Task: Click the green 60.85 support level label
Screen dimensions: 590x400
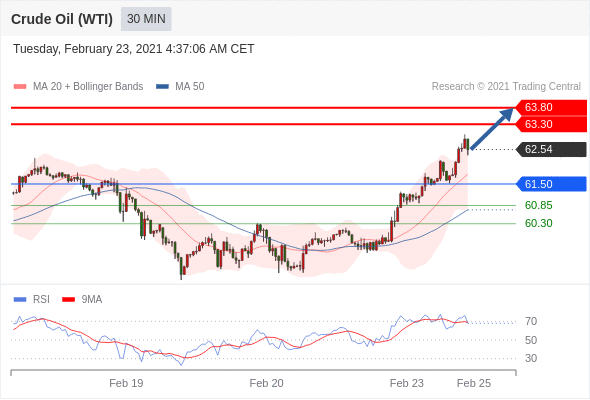Action: pyautogui.click(x=538, y=205)
